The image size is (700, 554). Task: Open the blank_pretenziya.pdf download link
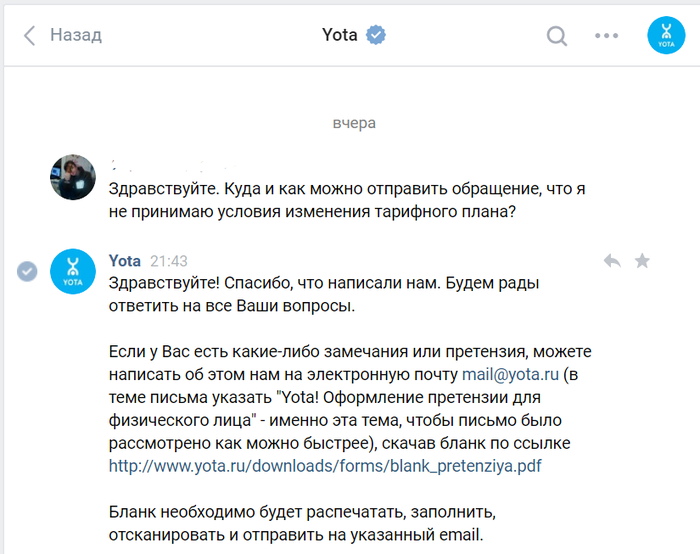tap(325, 465)
